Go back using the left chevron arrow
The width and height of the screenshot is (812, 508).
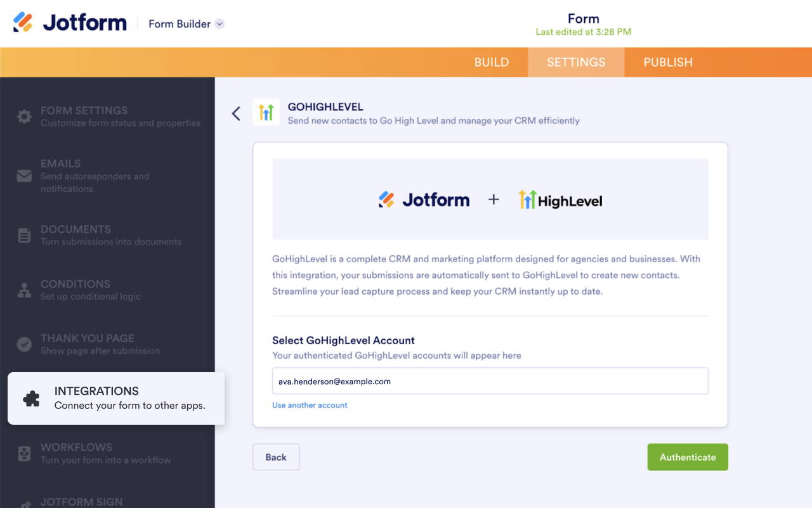coord(236,114)
